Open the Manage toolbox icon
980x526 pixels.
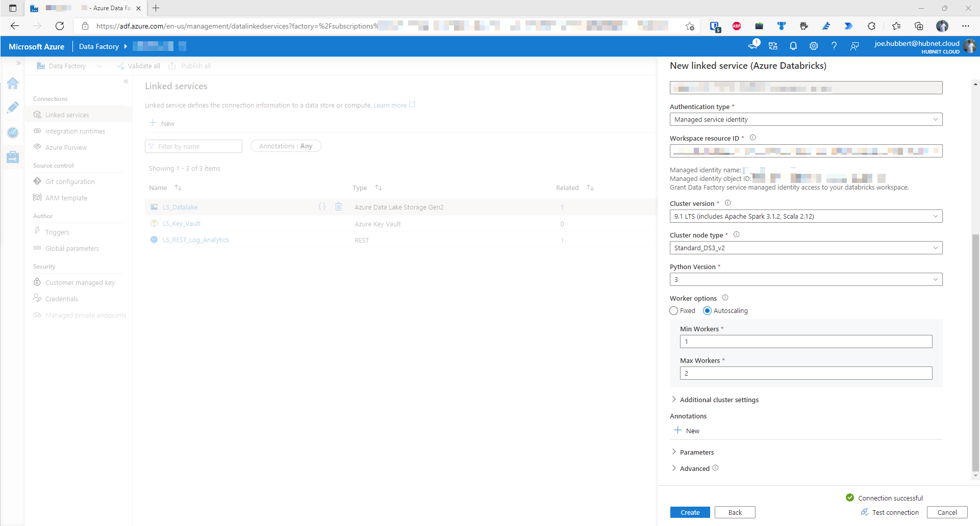point(13,157)
